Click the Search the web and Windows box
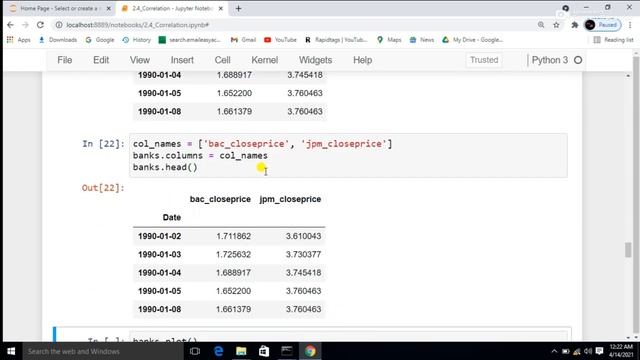The height and width of the screenshot is (360, 640). pos(103,351)
